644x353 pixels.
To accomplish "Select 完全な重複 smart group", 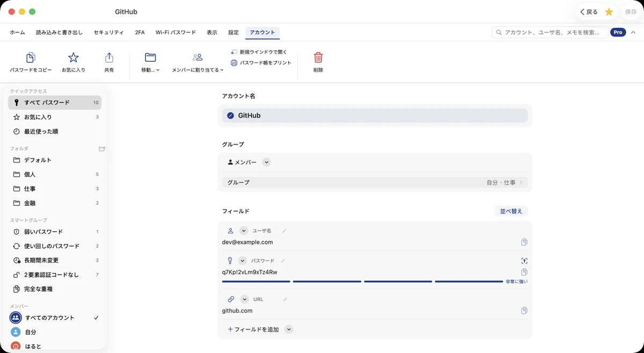I will (x=55, y=289).
